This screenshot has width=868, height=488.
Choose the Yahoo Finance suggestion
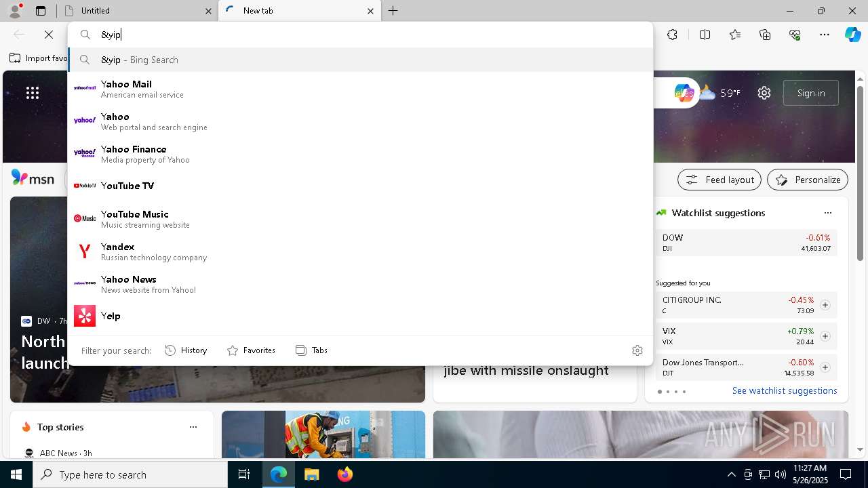360,154
